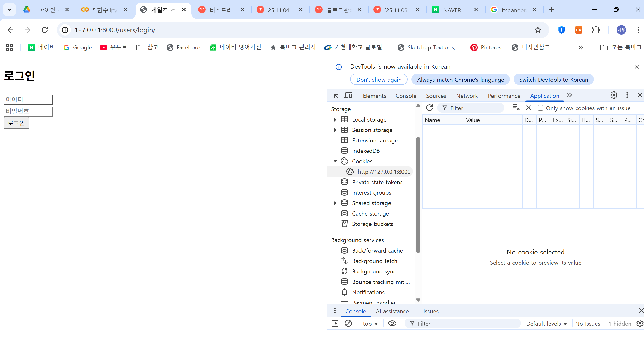Click the inspect element picker icon
644x338 pixels.
[x=335, y=95]
